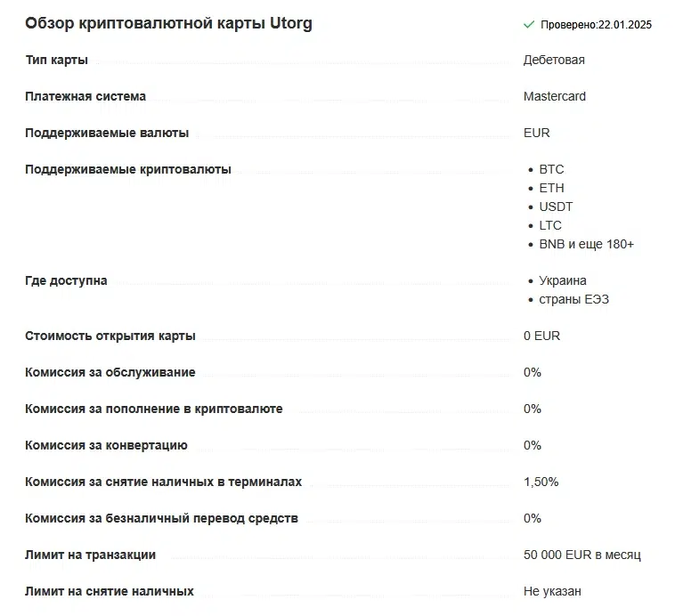Click the 'Mastercard' payment system value
This screenshot has height=616, width=675.
click(x=555, y=96)
